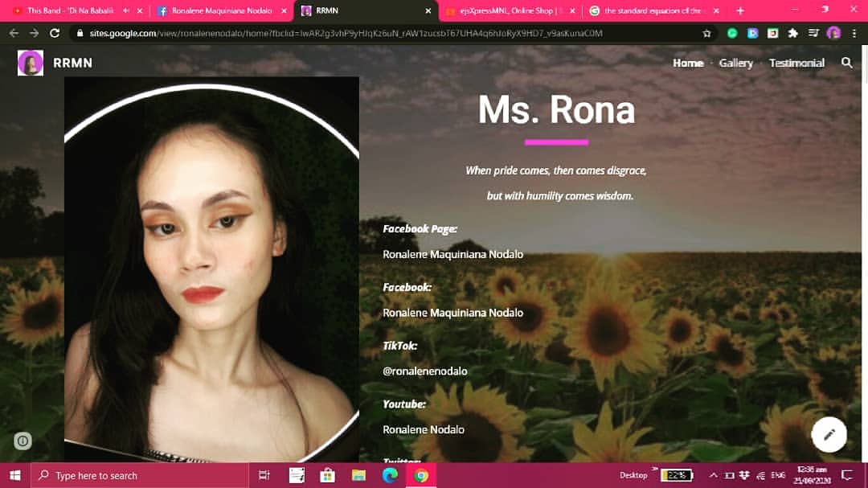Reload the page with the refresh icon

[x=55, y=33]
